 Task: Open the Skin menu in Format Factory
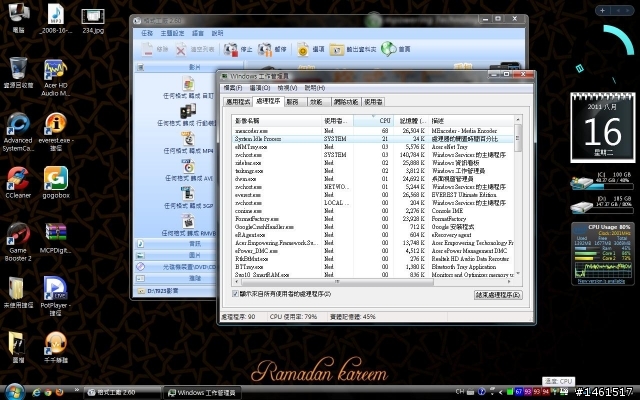pos(172,33)
